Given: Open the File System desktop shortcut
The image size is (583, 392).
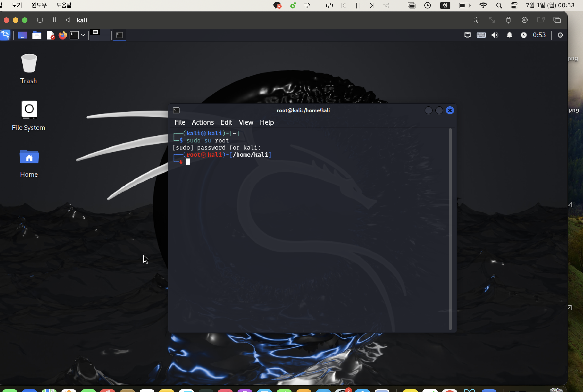Looking at the screenshot, I should click(29, 110).
